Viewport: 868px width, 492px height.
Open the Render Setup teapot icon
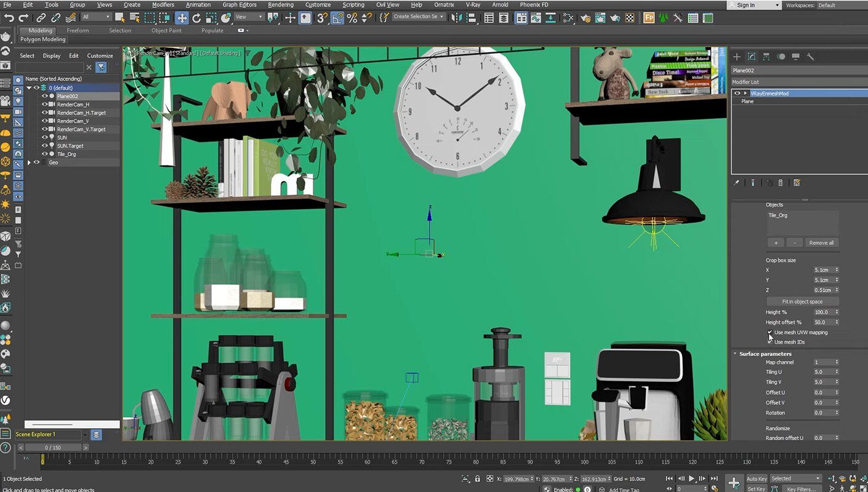(585, 18)
